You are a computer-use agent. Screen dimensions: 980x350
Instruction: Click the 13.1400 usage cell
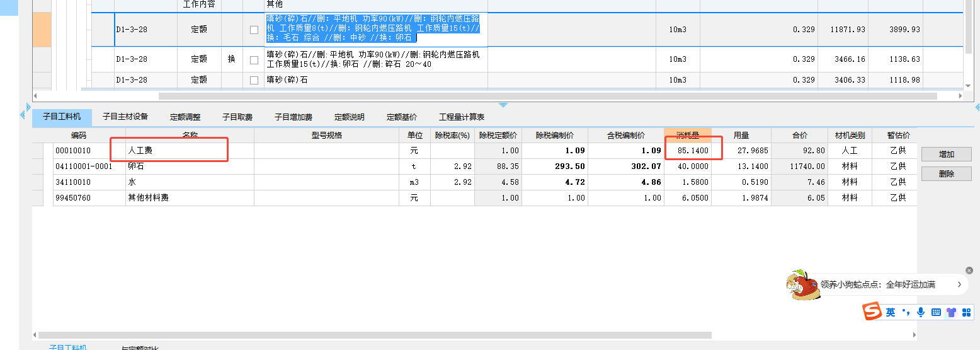tap(741, 166)
